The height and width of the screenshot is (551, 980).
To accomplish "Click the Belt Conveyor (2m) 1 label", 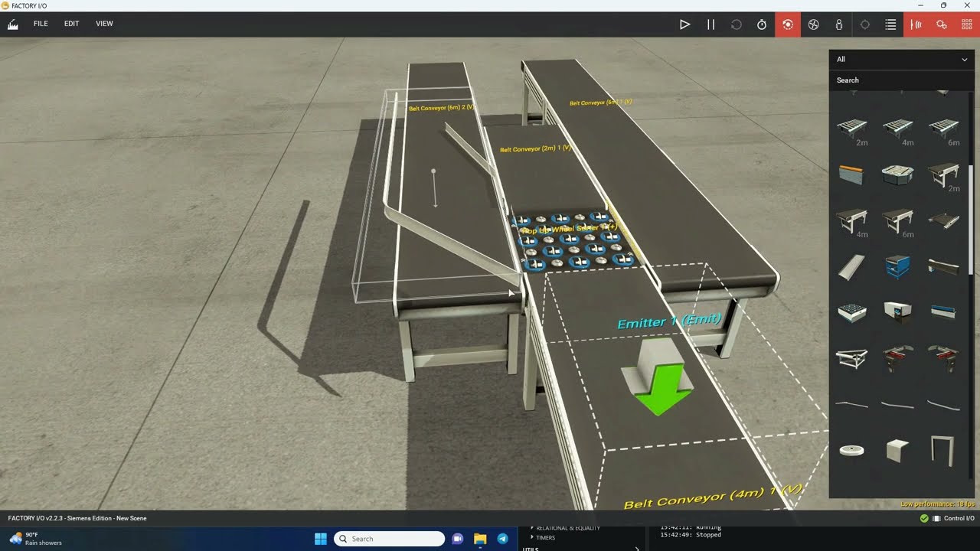I will (536, 148).
